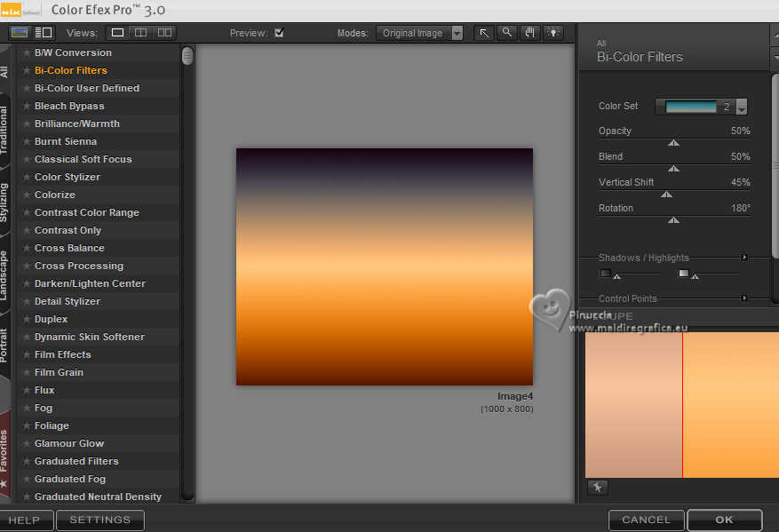The width and height of the screenshot is (779, 532).
Task: Switch to side-by-side preview view
Action: coord(164,33)
